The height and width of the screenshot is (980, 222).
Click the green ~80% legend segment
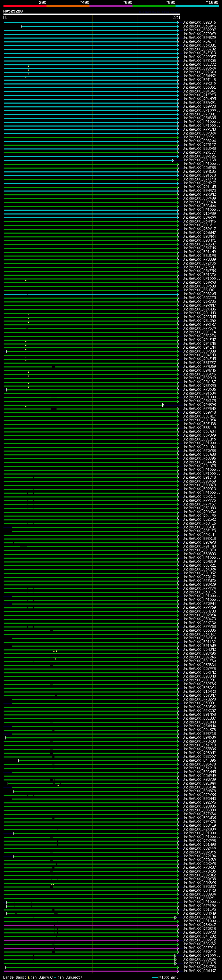[x=154, y=6]
